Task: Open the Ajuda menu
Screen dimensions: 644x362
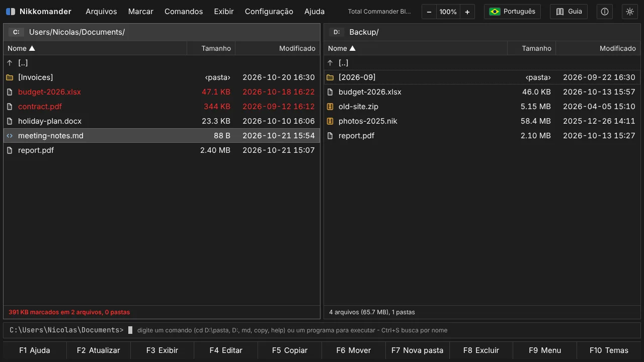Action: (x=314, y=12)
